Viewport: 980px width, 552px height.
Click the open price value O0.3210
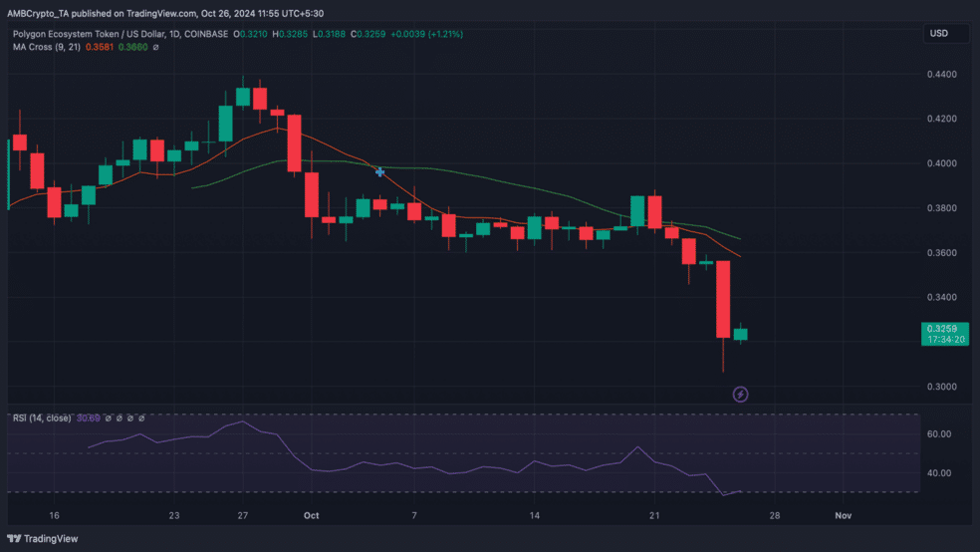[250, 35]
